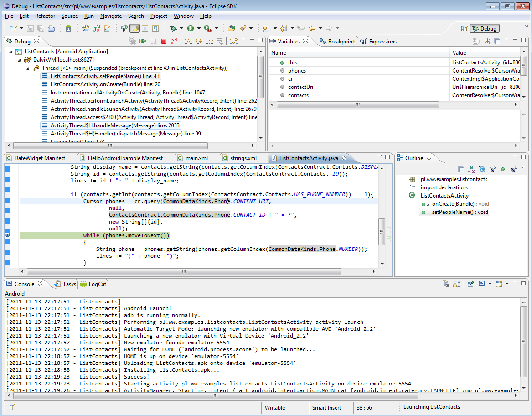Click the Console vertical scrollbar
The image size is (532, 416).
coord(523,341)
